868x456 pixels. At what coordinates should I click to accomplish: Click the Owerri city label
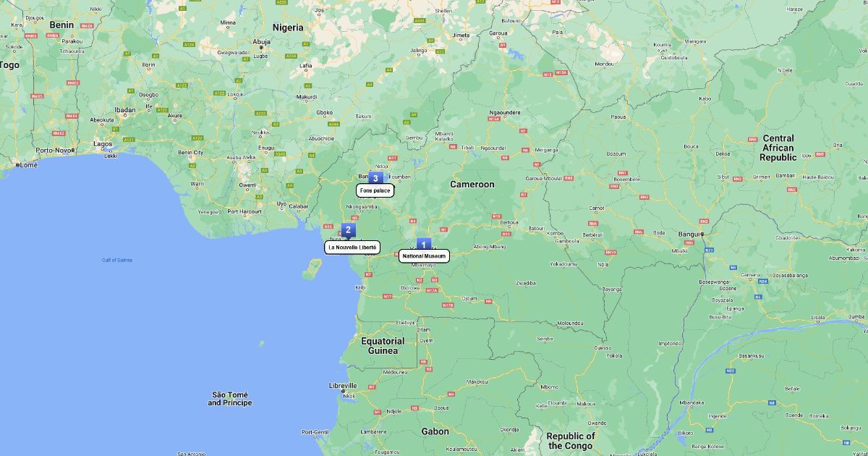pos(247,185)
